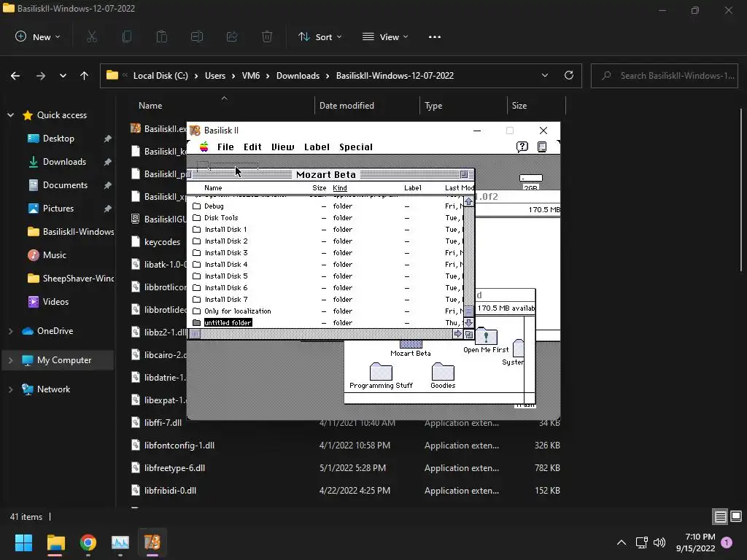The width and height of the screenshot is (747, 560).
Task: Switch Explorer to details view icon
Action: (x=720, y=517)
